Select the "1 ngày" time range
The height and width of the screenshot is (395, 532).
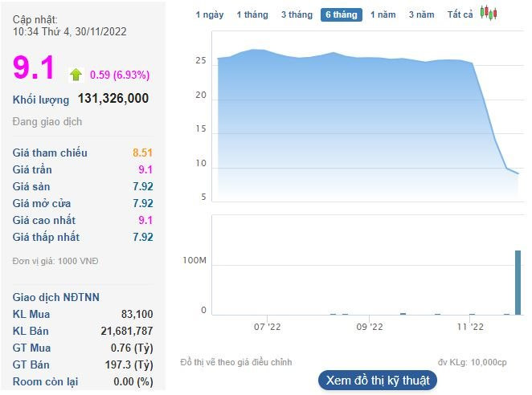(210, 14)
